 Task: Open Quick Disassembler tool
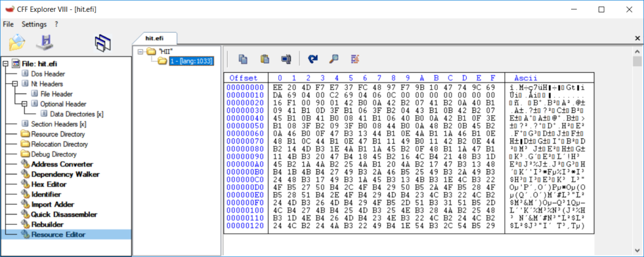coord(64,215)
